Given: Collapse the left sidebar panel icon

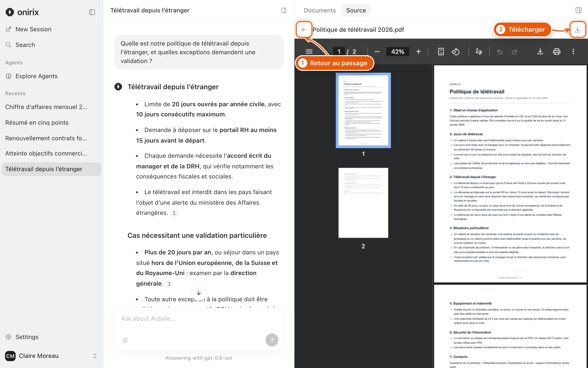Looking at the screenshot, I should 92,12.
